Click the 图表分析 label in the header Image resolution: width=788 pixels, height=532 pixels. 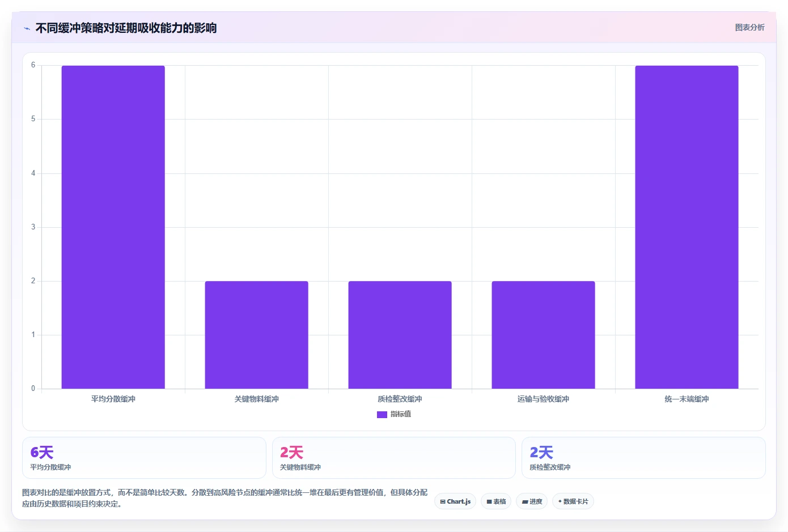point(749,27)
